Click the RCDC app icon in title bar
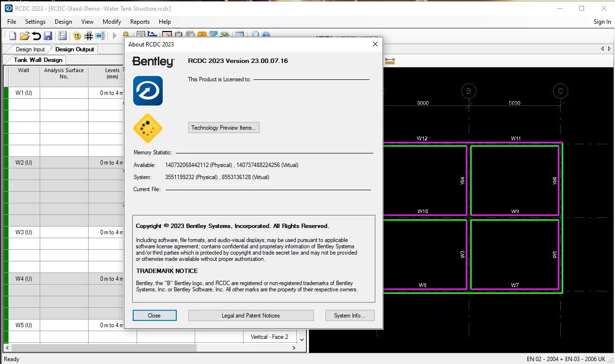The image size is (615, 364). tap(8, 8)
